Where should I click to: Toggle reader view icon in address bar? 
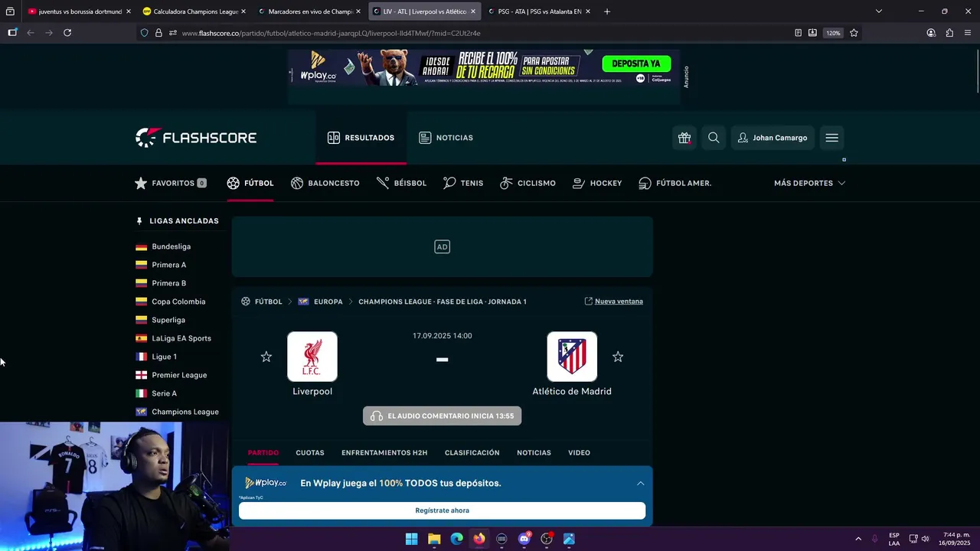pyautogui.click(x=798, y=33)
